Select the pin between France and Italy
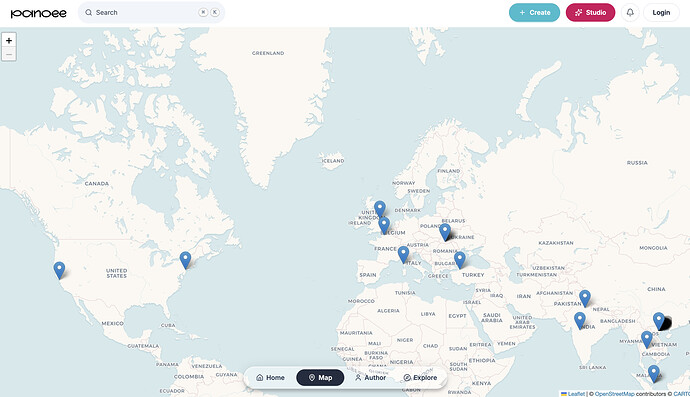The height and width of the screenshot is (397, 690). [x=403, y=255]
